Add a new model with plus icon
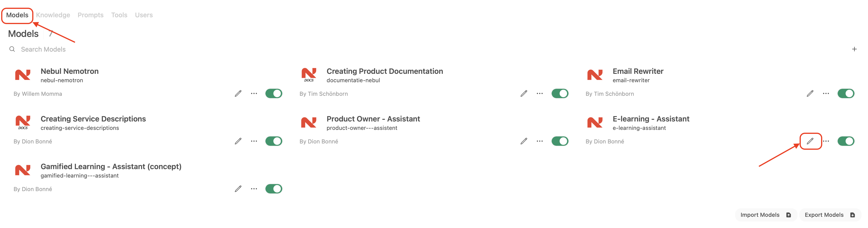The width and height of the screenshot is (868, 228). pos(854,49)
